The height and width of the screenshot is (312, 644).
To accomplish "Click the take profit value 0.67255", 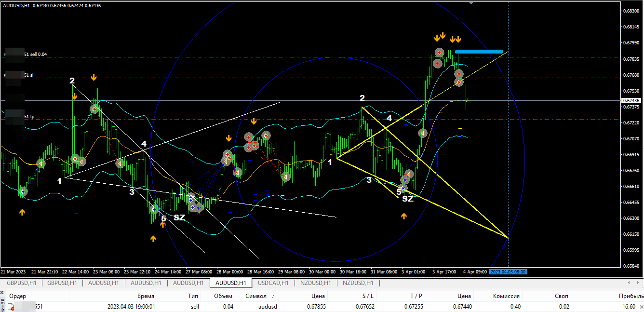I will [414, 307].
